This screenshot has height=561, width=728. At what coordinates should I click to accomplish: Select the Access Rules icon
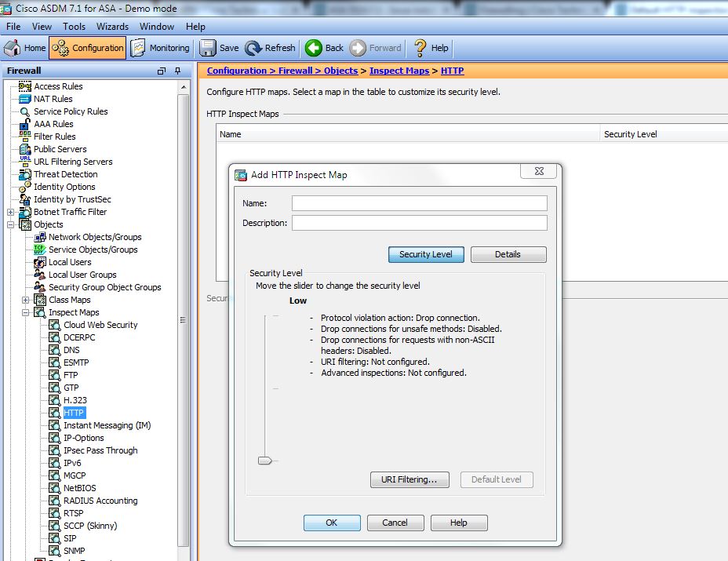25,86
